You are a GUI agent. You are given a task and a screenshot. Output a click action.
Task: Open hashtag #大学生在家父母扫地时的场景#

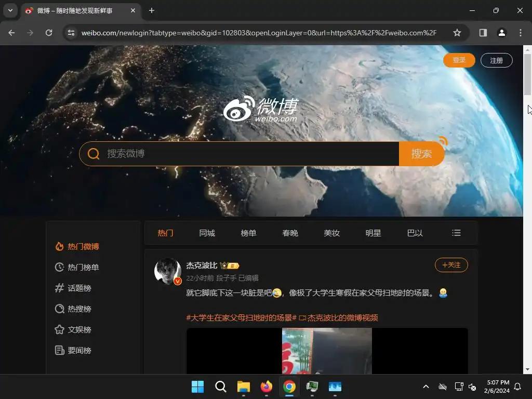pos(241,318)
